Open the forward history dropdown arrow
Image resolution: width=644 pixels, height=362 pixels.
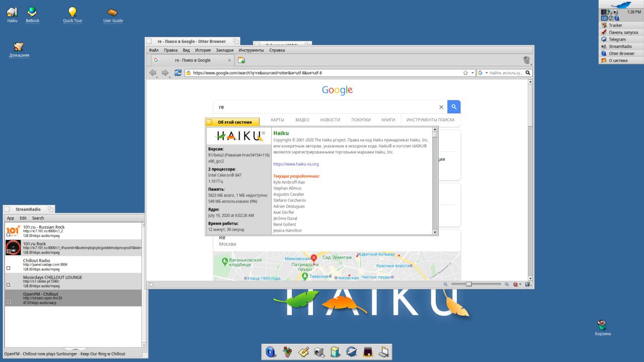tap(169, 77)
